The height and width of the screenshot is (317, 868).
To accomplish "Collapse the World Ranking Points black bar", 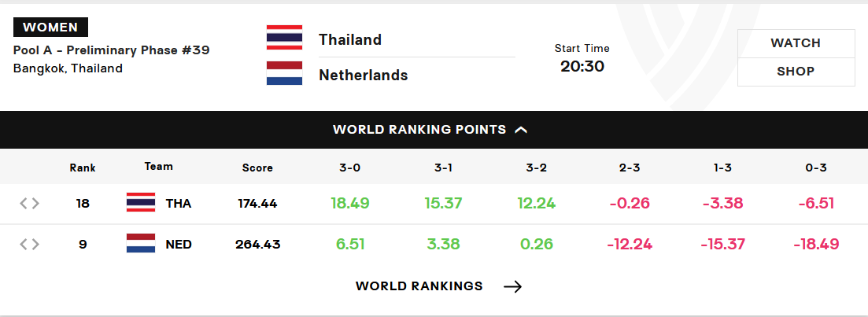I will click(434, 130).
